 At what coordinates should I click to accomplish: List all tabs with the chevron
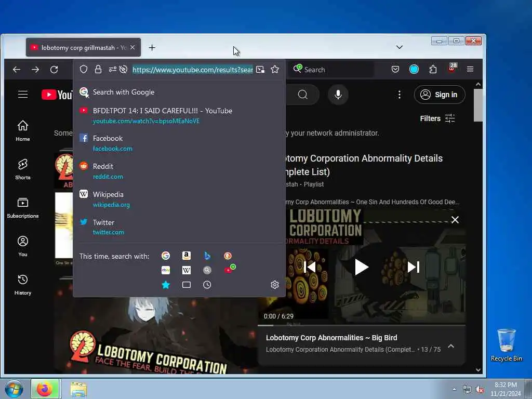point(400,47)
